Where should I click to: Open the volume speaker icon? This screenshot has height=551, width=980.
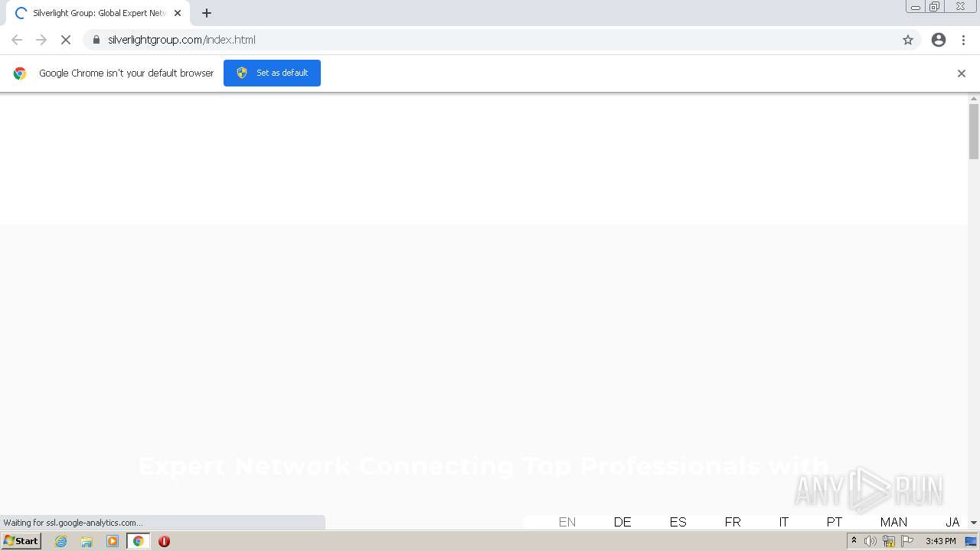[871, 541]
